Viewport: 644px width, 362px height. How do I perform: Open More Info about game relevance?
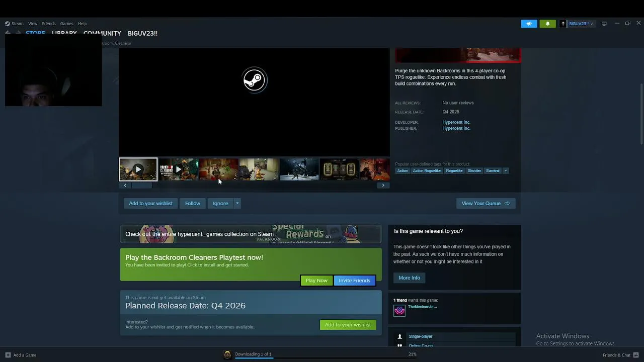(x=409, y=278)
